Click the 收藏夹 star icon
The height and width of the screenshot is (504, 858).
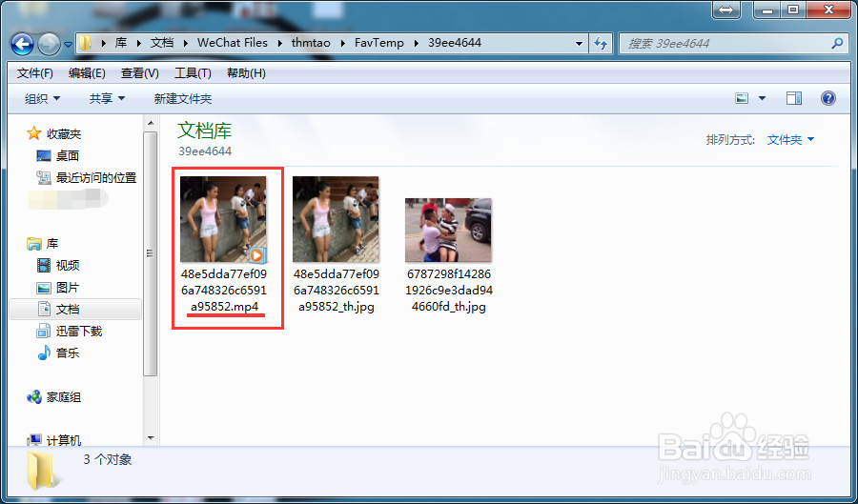[34, 133]
